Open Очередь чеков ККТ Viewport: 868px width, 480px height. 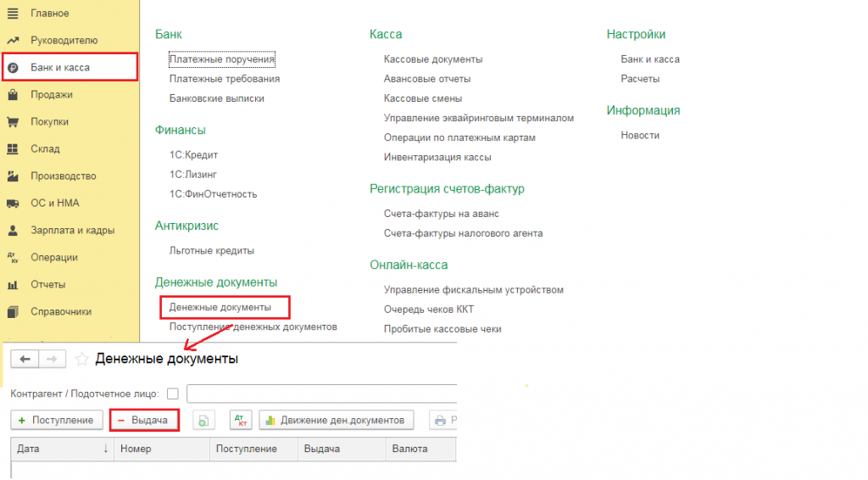coord(429,310)
